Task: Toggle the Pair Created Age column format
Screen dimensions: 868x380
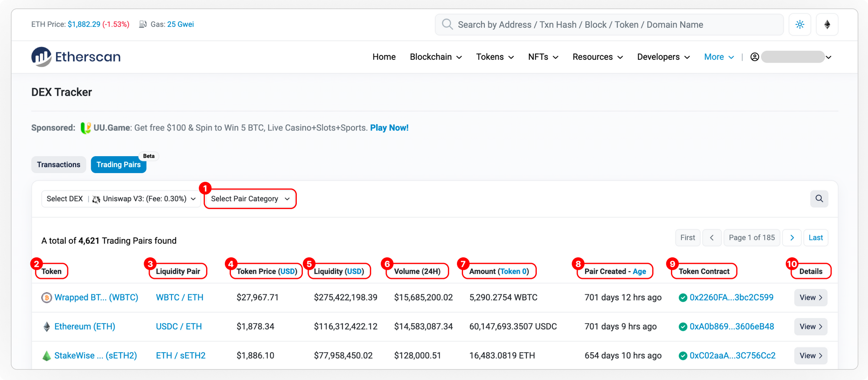Action: (x=639, y=272)
